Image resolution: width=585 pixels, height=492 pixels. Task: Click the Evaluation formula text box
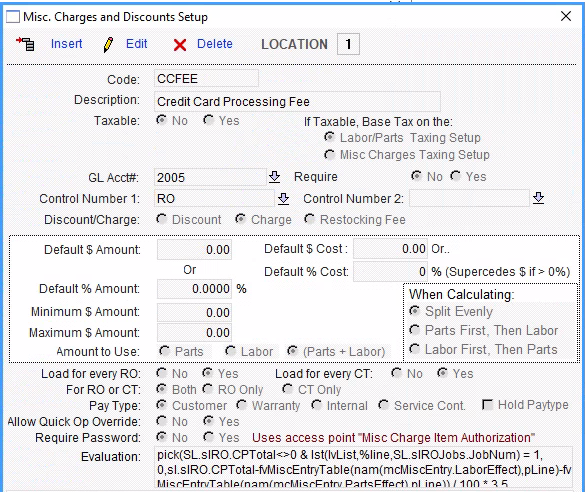(363, 467)
